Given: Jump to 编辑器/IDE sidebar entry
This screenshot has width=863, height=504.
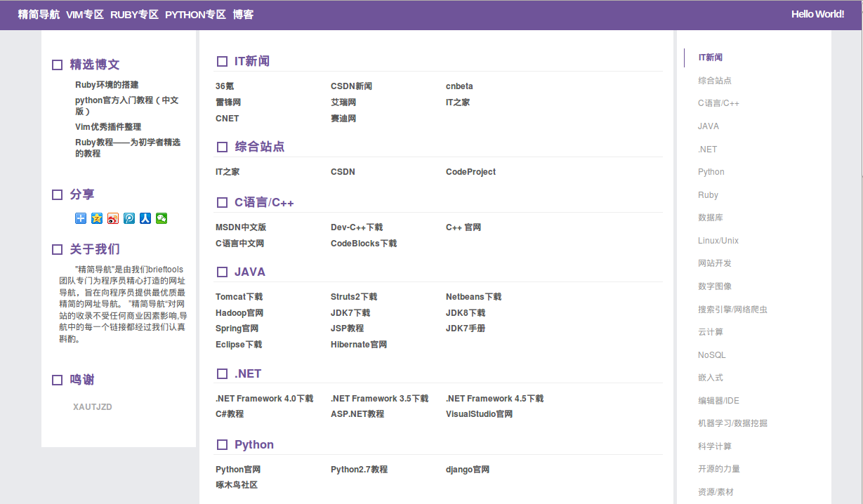Looking at the screenshot, I should coord(719,401).
